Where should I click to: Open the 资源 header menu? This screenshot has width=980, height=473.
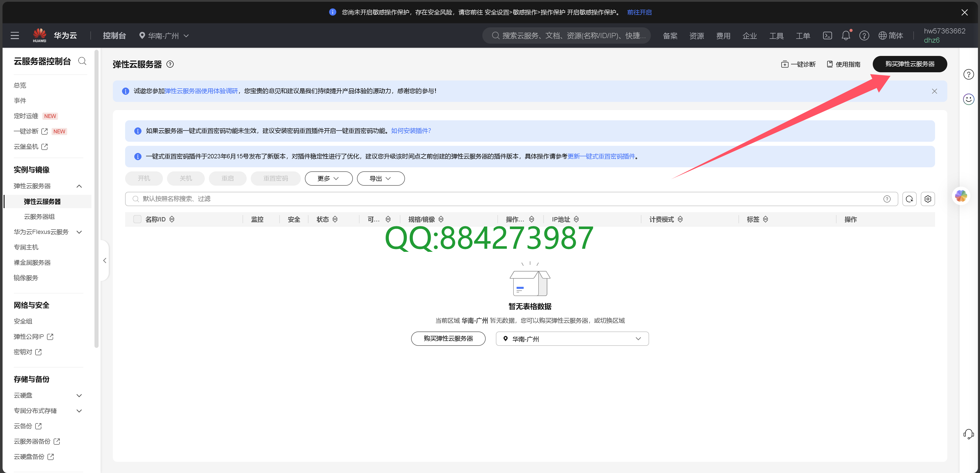pyautogui.click(x=697, y=36)
